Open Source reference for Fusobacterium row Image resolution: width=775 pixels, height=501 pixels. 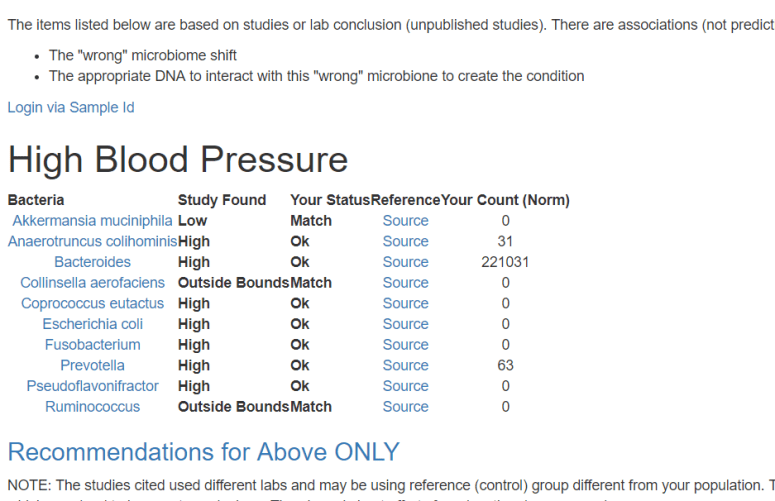405,345
